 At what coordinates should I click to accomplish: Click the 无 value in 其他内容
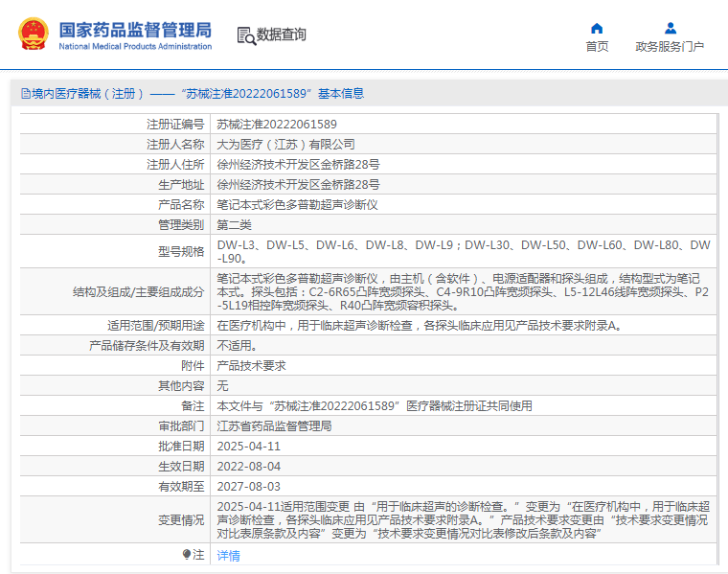pos(222,386)
